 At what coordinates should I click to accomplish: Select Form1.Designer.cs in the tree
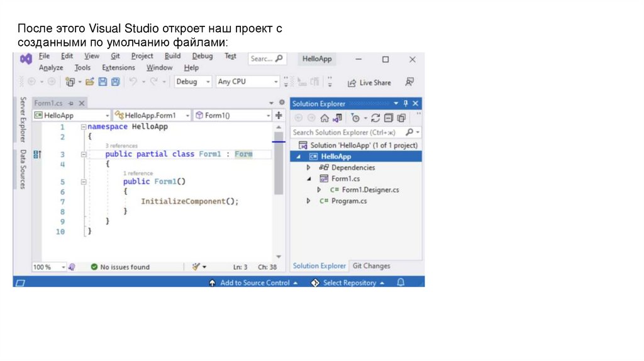coord(370,190)
